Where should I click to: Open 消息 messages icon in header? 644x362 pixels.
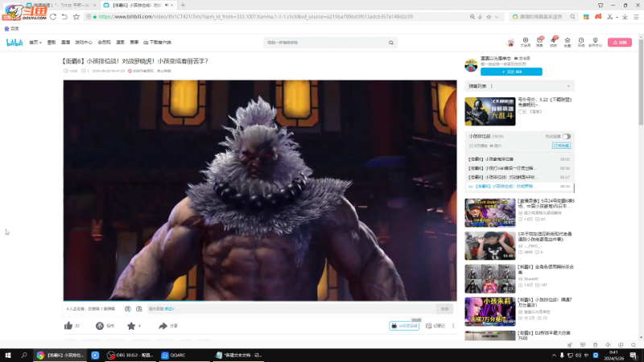tap(539, 42)
